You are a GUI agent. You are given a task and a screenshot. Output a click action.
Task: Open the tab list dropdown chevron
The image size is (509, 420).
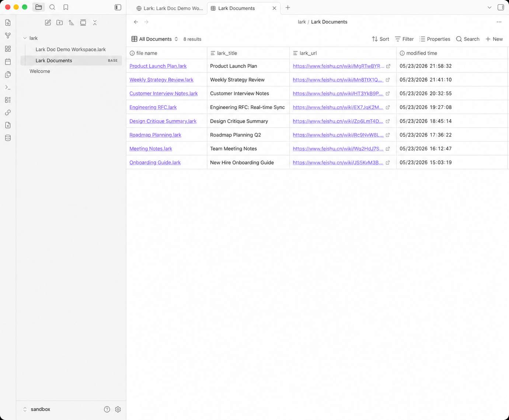[x=489, y=7]
